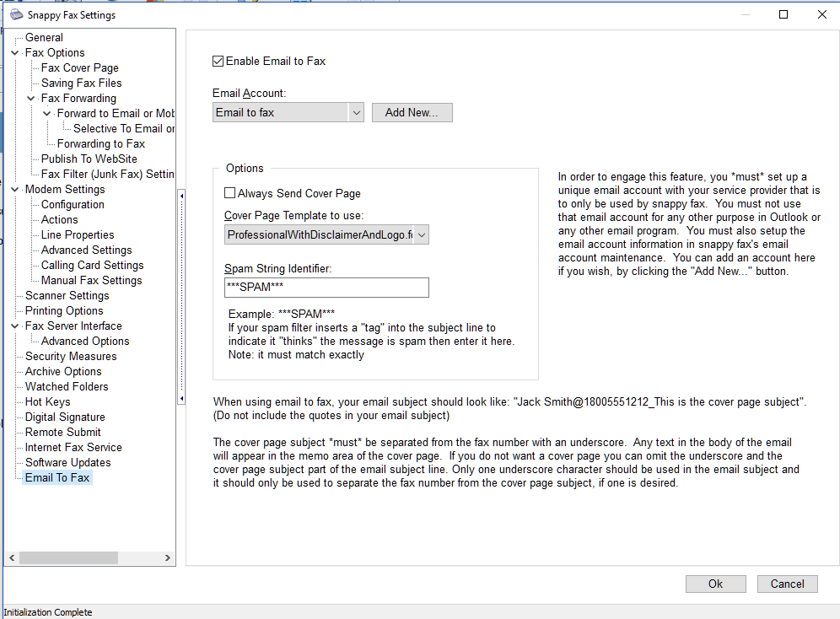Click the Add New... button
840x619 pixels.
(x=412, y=112)
